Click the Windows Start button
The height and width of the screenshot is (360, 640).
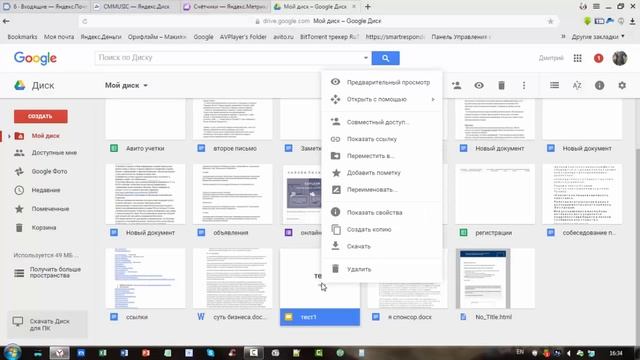click(x=12, y=353)
